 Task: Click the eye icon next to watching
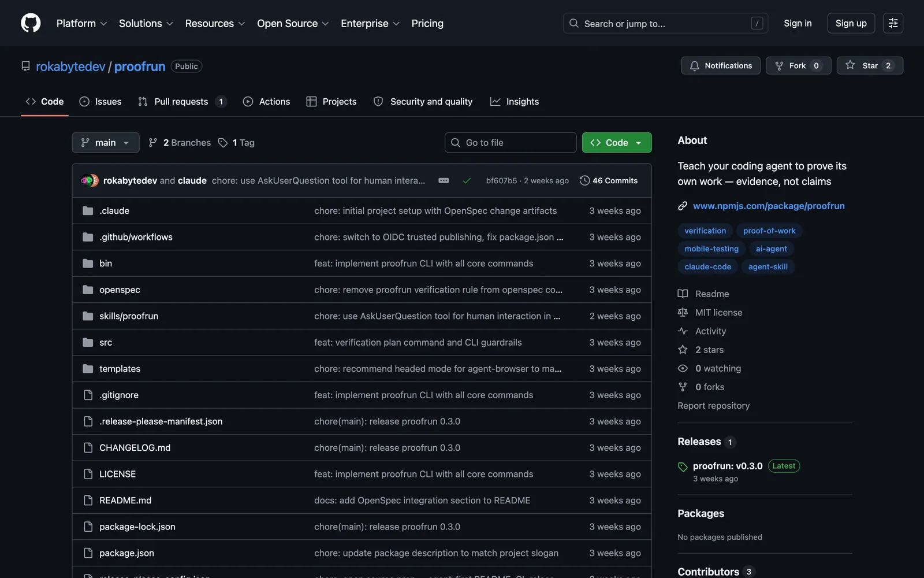tap(683, 368)
